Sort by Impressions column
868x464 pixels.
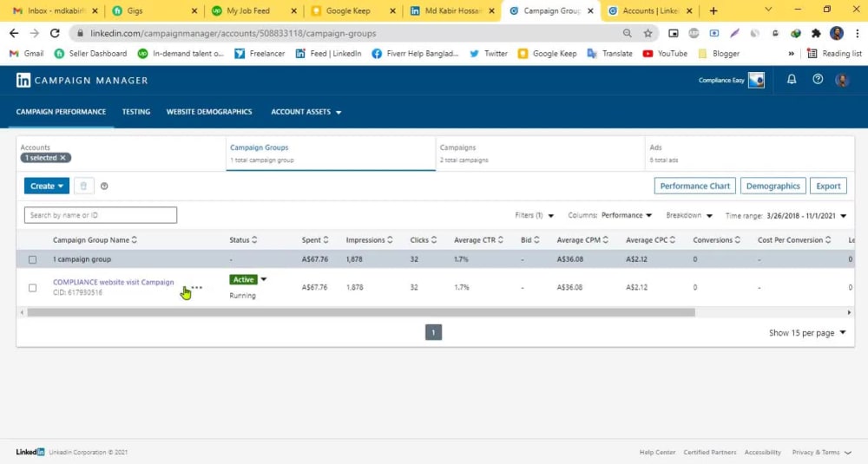369,240
